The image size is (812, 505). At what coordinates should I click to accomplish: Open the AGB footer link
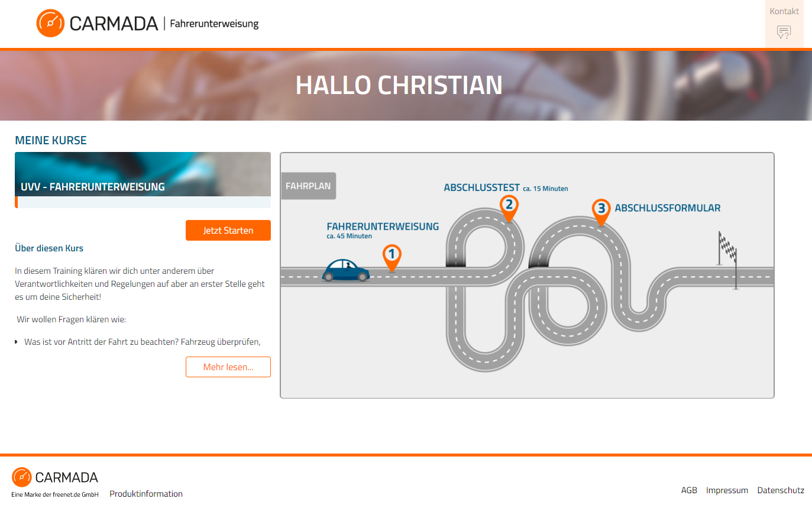coord(689,490)
